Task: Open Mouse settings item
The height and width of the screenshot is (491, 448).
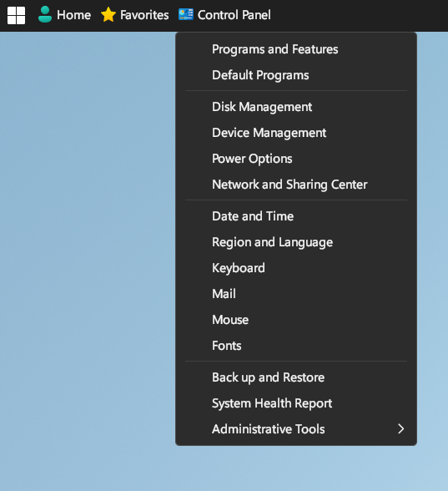Action: [296, 320]
